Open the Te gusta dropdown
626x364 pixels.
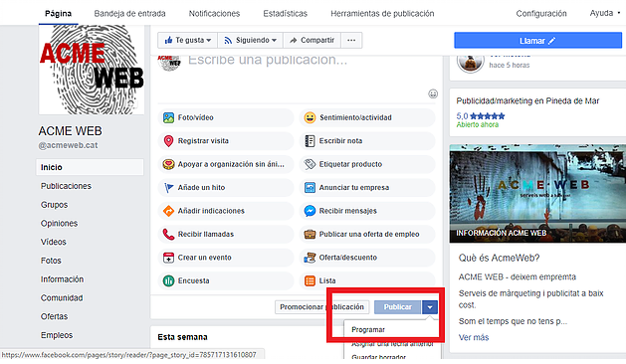(x=188, y=41)
